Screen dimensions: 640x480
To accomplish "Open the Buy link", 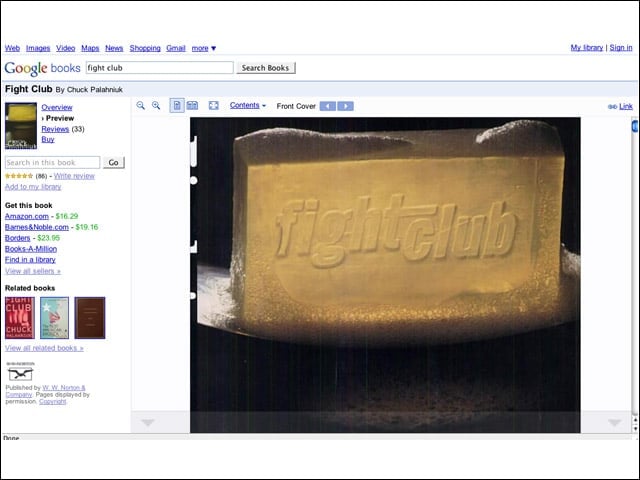I will click(48, 139).
